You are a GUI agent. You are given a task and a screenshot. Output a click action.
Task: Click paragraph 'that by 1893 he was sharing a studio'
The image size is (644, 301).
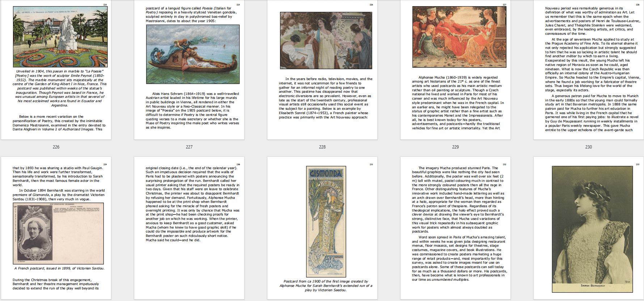(58, 176)
